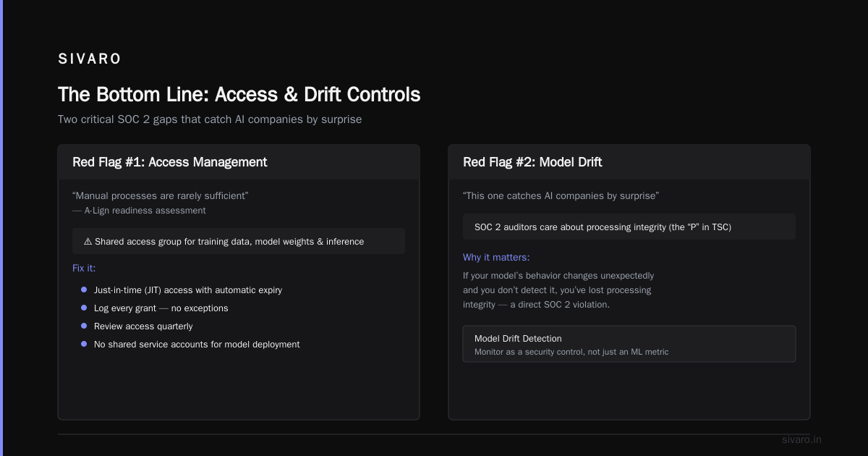Click the Shared access group warning banner
The width and height of the screenshot is (868, 456).
pyautogui.click(x=239, y=241)
